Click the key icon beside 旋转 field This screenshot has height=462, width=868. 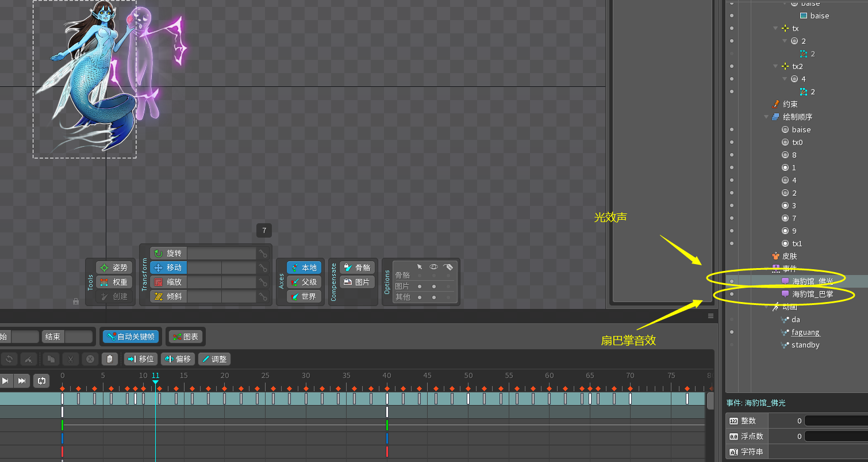click(263, 253)
